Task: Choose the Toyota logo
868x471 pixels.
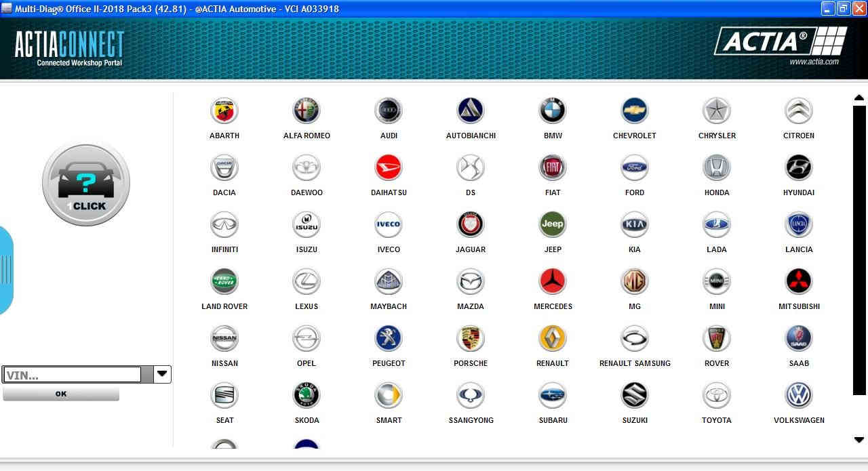Action: click(x=717, y=396)
